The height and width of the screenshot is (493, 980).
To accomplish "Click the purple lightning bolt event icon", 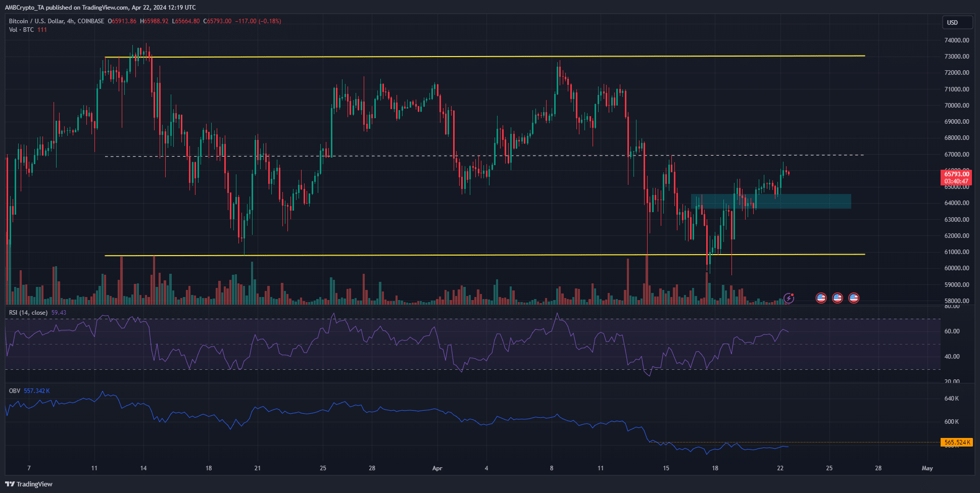I will coord(789,298).
